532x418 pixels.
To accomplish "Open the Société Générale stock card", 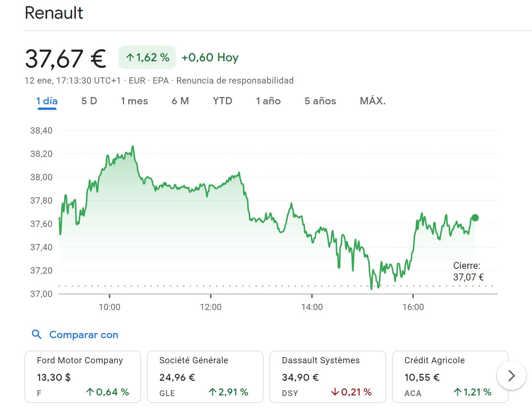I will 205,377.
